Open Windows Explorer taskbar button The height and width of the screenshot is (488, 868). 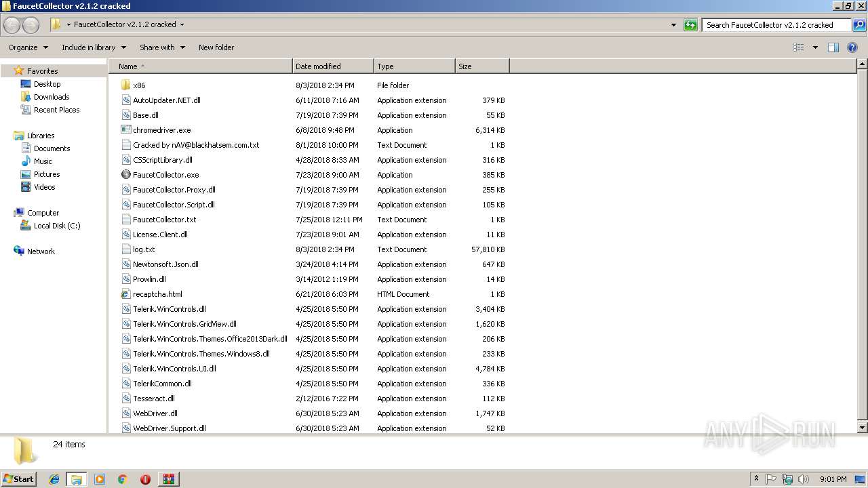(76, 479)
